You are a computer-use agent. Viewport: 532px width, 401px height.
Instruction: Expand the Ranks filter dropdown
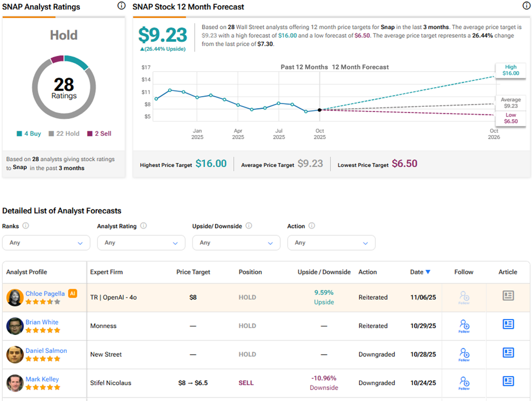[x=46, y=243]
